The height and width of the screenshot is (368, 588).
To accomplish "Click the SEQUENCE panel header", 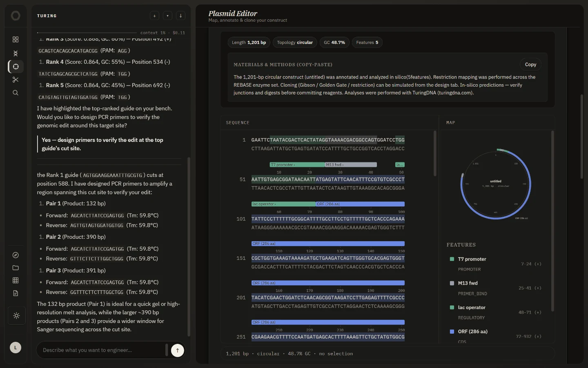I will [x=238, y=123].
